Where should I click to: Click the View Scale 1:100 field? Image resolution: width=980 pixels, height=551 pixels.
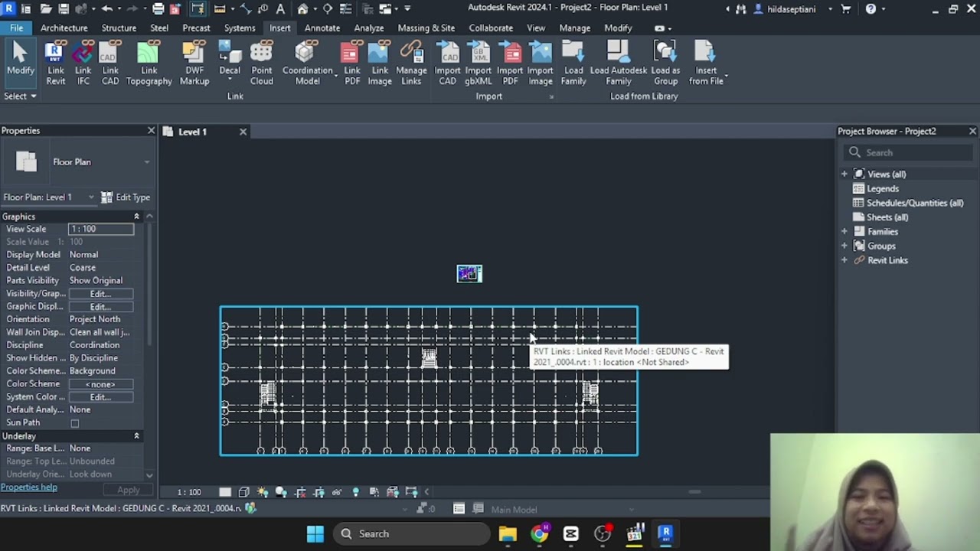pyautogui.click(x=100, y=229)
